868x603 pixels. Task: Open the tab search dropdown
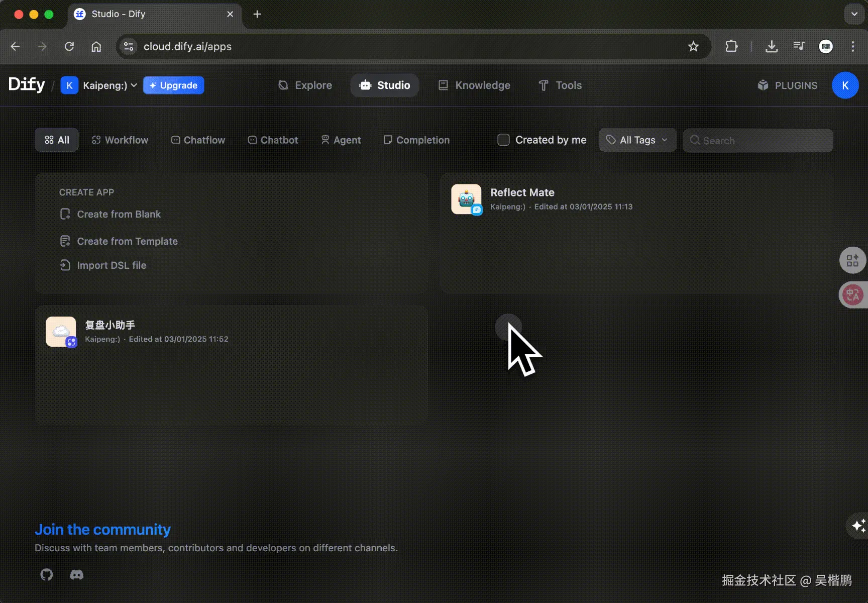pyautogui.click(x=854, y=14)
